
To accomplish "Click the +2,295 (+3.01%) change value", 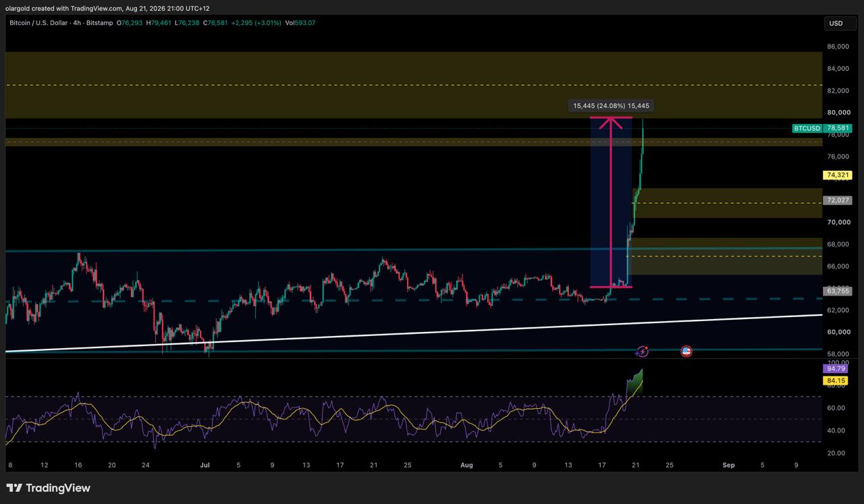I will 256,23.
